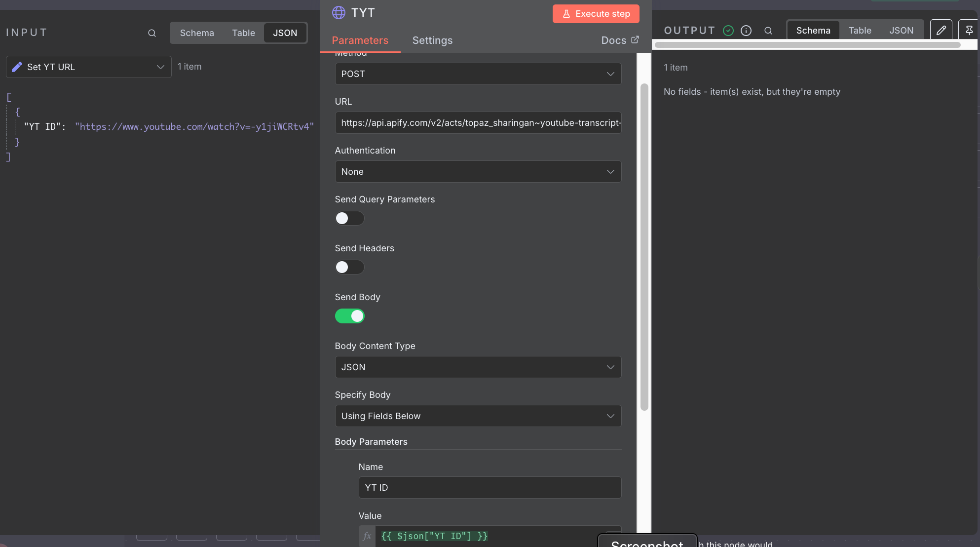Screen dimensions: 980x547
Task: Click the URL input field
Action: [x=478, y=123]
